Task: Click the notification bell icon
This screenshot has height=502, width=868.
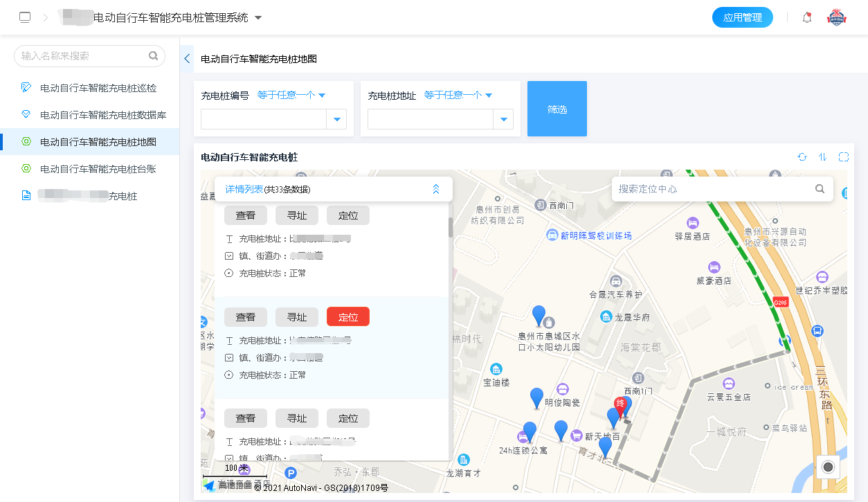Action: point(806,18)
